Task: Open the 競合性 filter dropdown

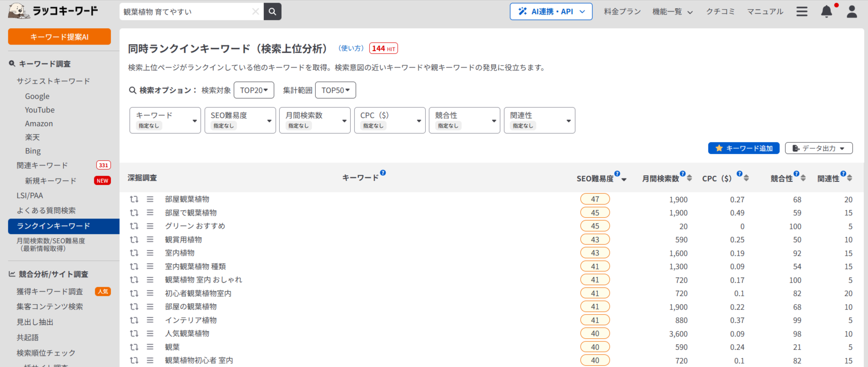Action: (x=464, y=120)
